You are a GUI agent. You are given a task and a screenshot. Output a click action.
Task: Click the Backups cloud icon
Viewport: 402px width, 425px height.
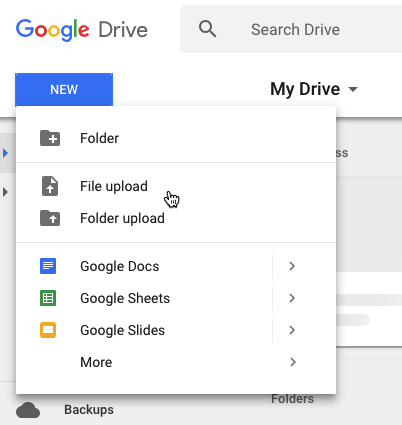click(28, 410)
